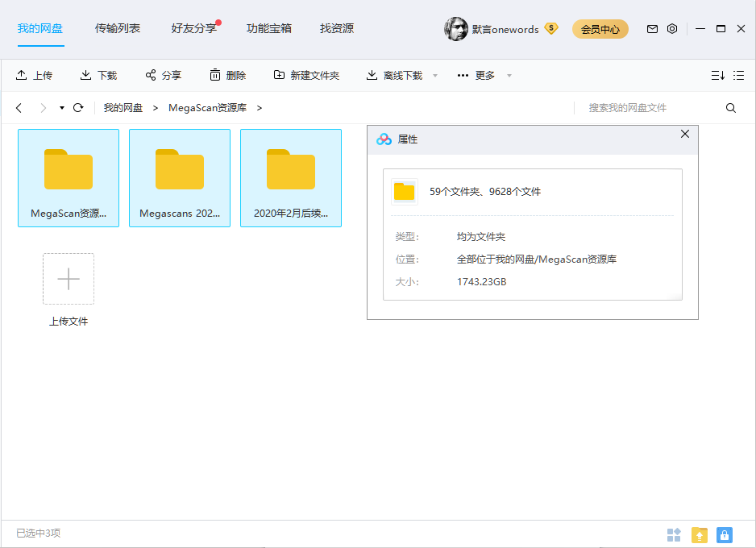The image size is (756, 548).
Task: Click the 1743.23GB size value
Action: tap(482, 282)
